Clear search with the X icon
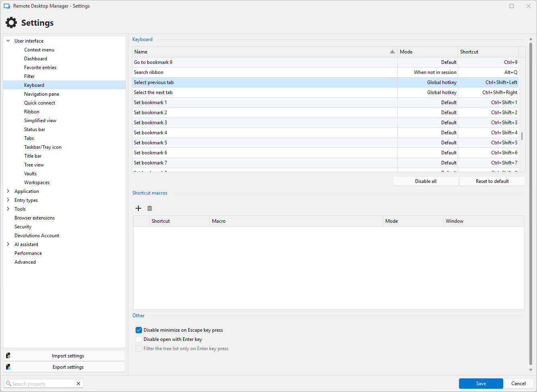Screen dimensions: 537x392 click(x=78, y=384)
